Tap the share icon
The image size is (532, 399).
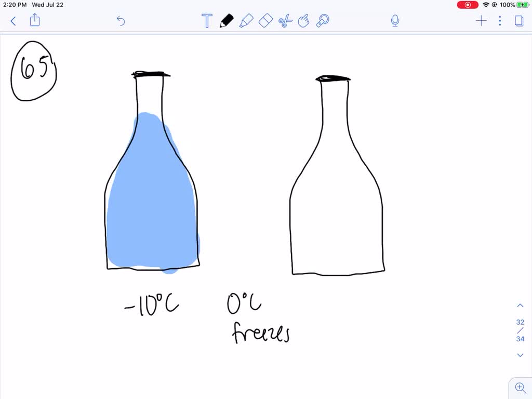[35, 21]
